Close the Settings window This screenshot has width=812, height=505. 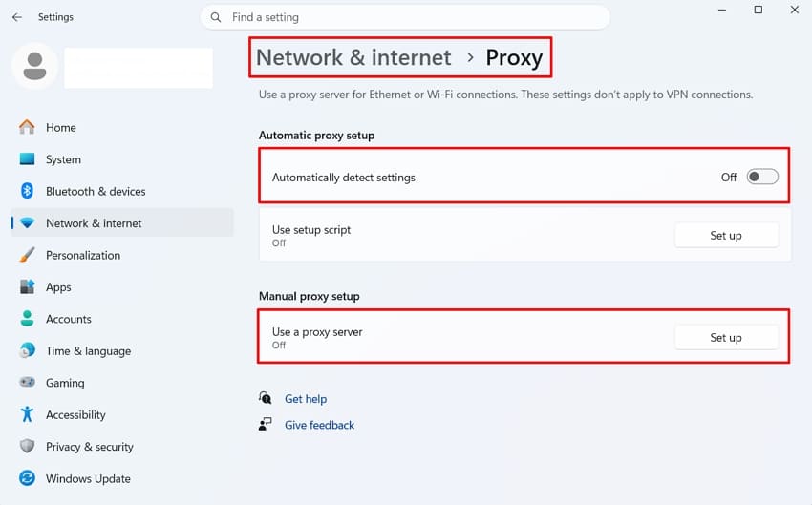pyautogui.click(x=795, y=10)
